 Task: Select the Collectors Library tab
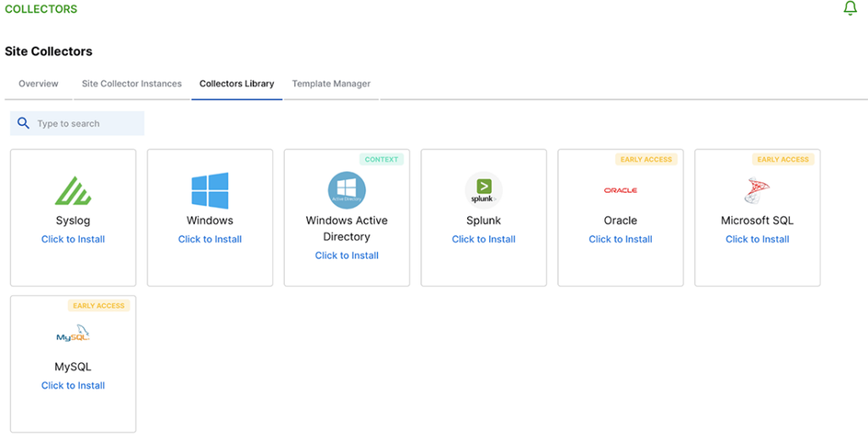pos(236,84)
